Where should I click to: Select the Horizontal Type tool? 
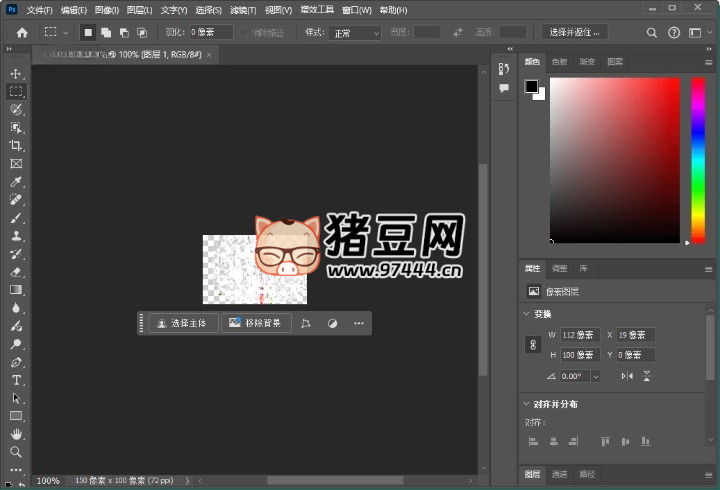[16, 380]
